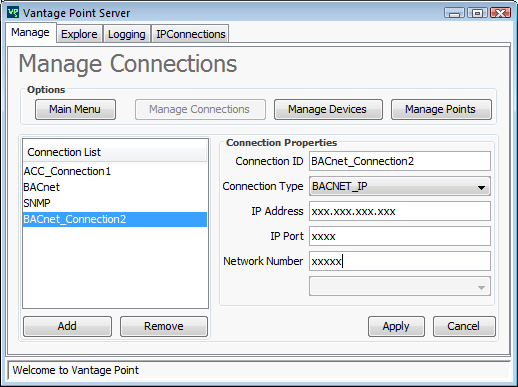Open Manage Points

tap(441, 109)
